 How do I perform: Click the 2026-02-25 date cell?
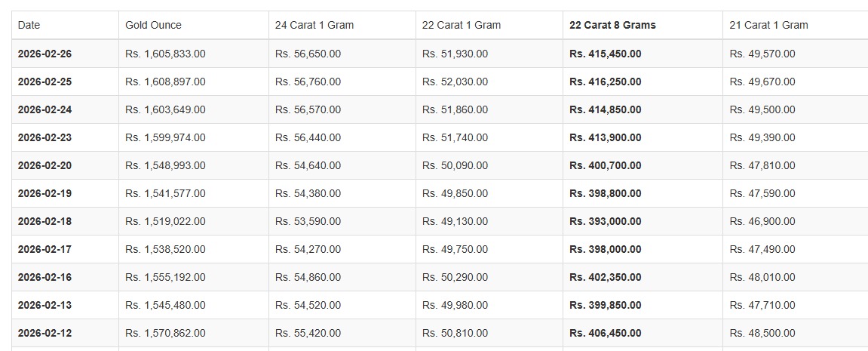click(44, 82)
